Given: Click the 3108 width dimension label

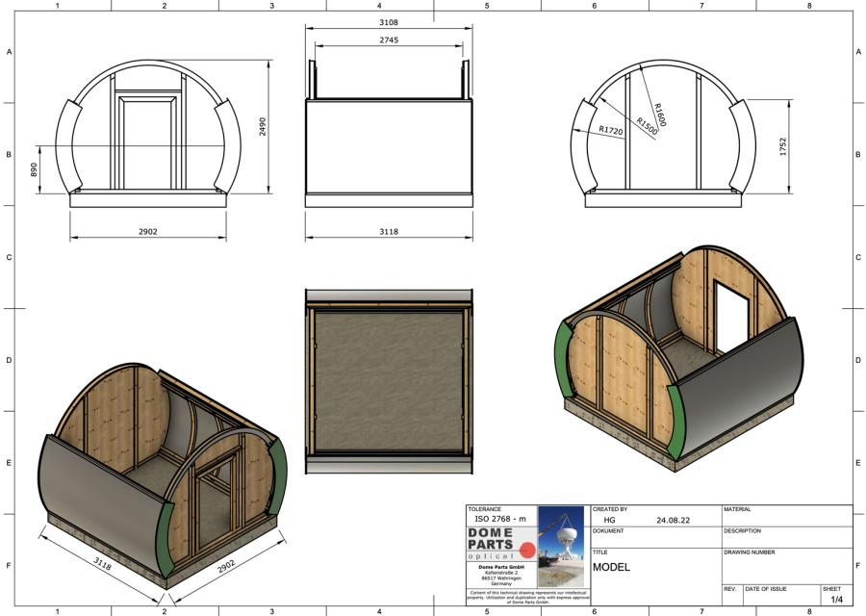Looking at the screenshot, I should point(390,22).
